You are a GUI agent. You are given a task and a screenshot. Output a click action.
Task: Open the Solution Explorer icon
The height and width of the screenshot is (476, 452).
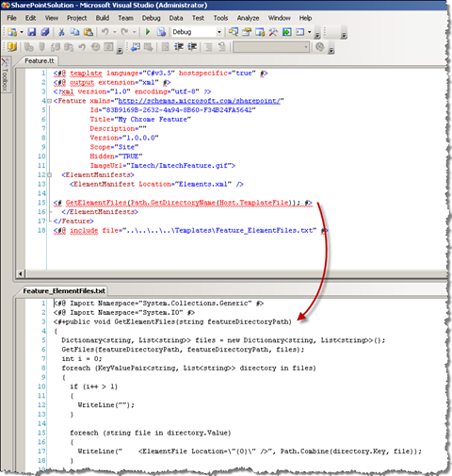[x=247, y=32]
